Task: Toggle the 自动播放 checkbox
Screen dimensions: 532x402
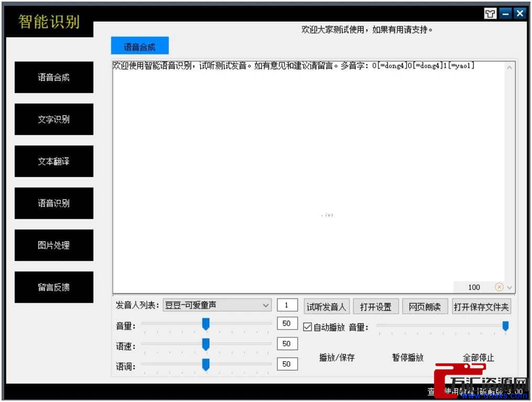Action: 307,327
